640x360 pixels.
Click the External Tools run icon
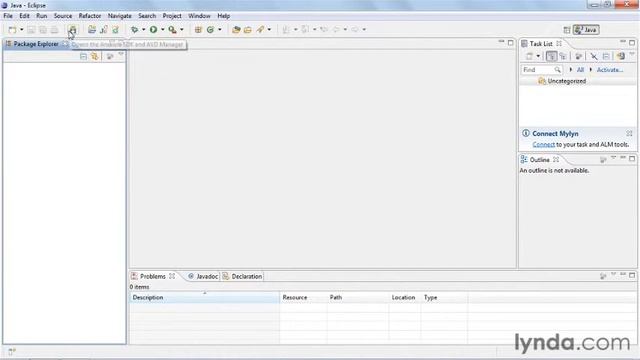pos(173,30)
